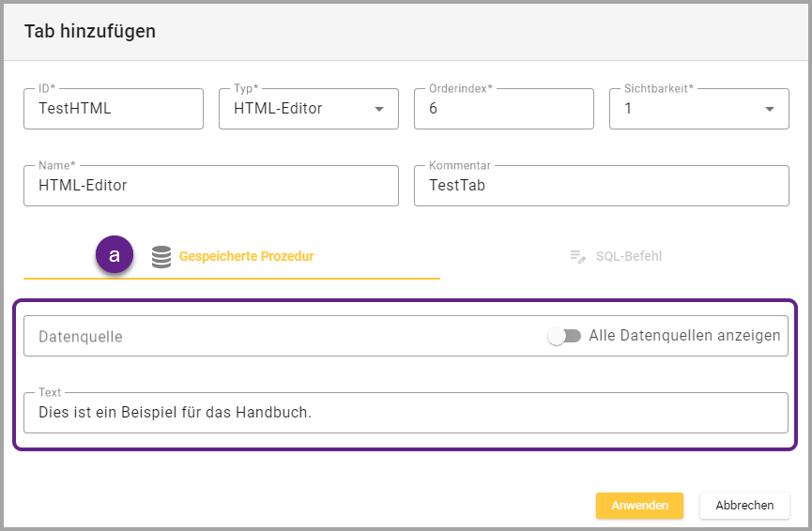Click the 'Tab hinzufügen' dialog title
This screenshot has height=531, width=812.
coord(90,31)
